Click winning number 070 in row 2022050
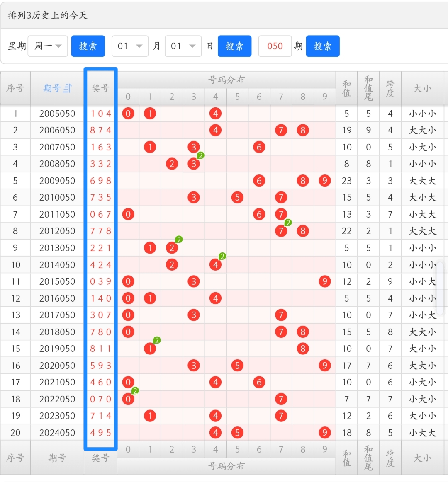The width and height of the screenshot is (448, 482). (101, 399)
